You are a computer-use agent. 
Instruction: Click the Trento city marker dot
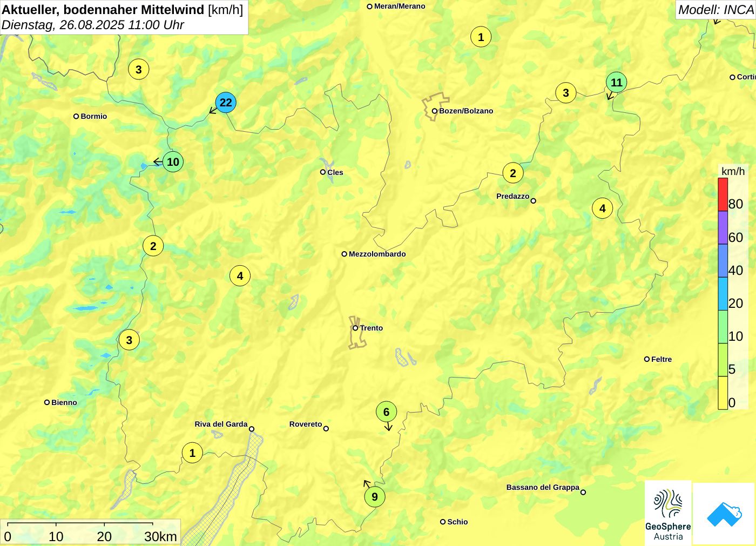pyautogui.click(x=355, y=328)
